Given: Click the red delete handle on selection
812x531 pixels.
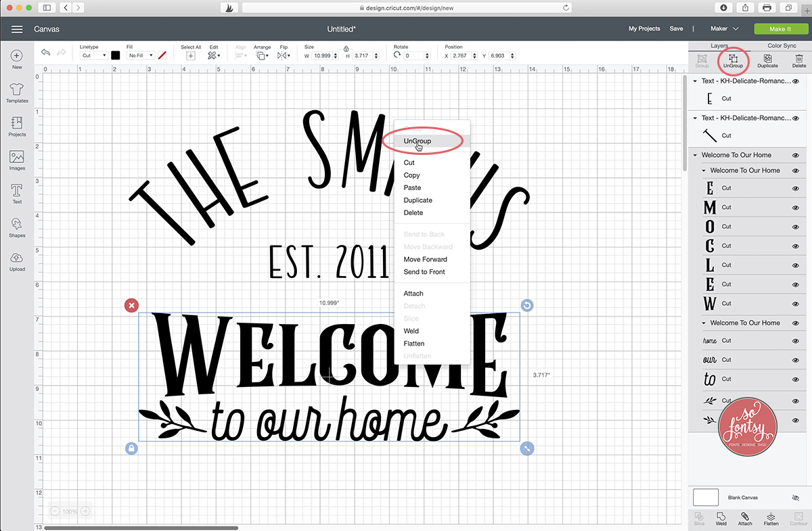Looking at the screenshot, I should (x=131, y=306).
